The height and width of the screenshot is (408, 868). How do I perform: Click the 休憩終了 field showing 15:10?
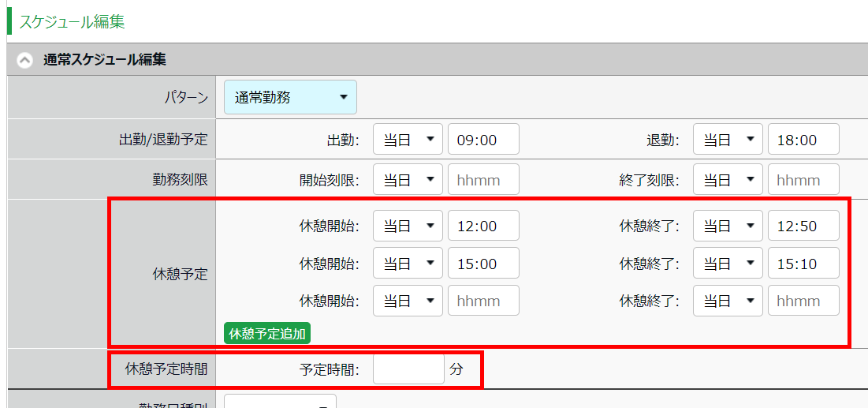803,264
